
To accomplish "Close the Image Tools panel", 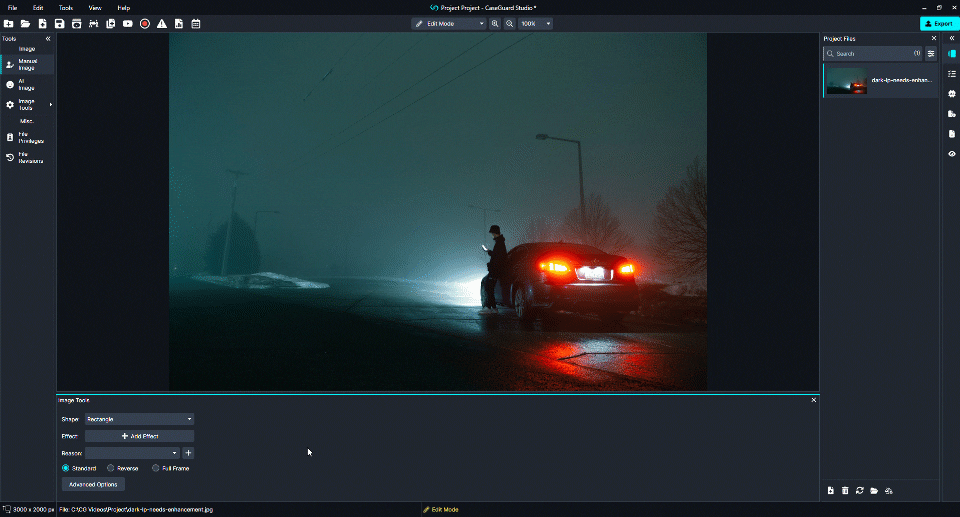I will pos(814,400).
